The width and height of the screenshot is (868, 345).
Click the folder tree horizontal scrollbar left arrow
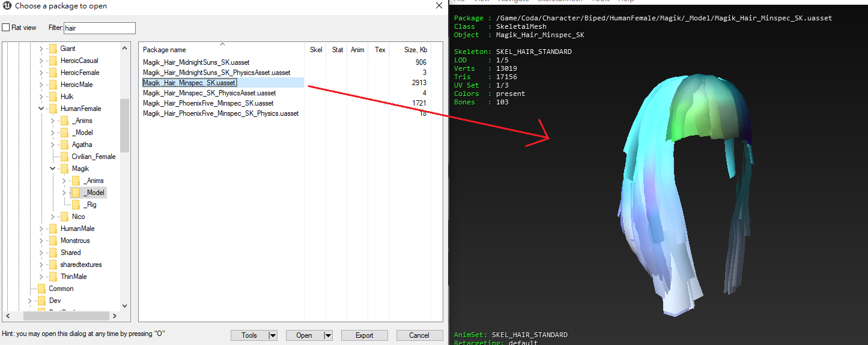pyautogui.click(x=7, y=316)
